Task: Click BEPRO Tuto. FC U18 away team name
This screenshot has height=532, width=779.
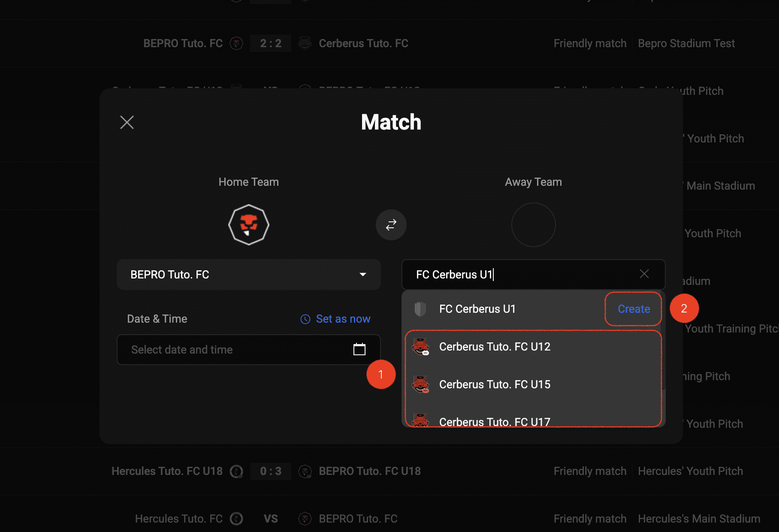Action: (370, 471)
